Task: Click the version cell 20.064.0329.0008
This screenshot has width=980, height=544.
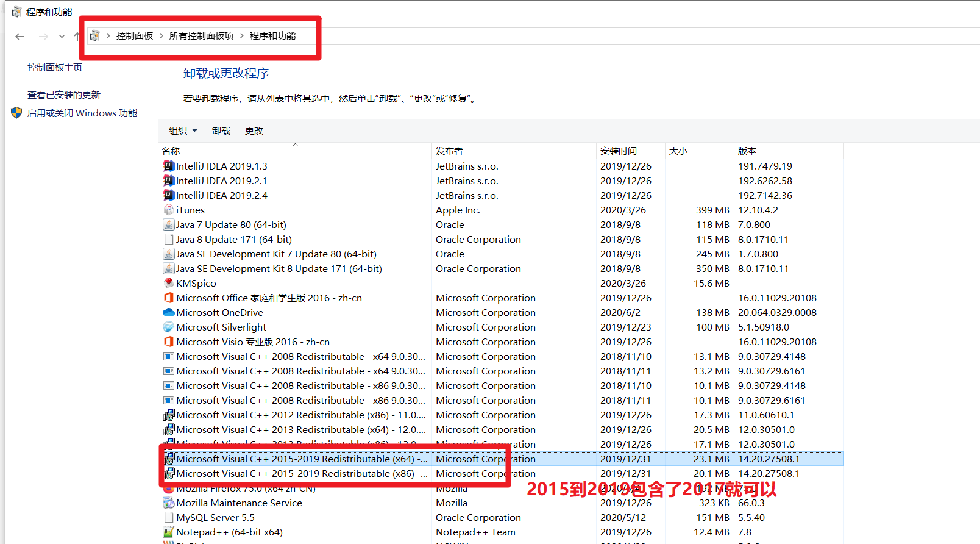Action: click(777, 312)
